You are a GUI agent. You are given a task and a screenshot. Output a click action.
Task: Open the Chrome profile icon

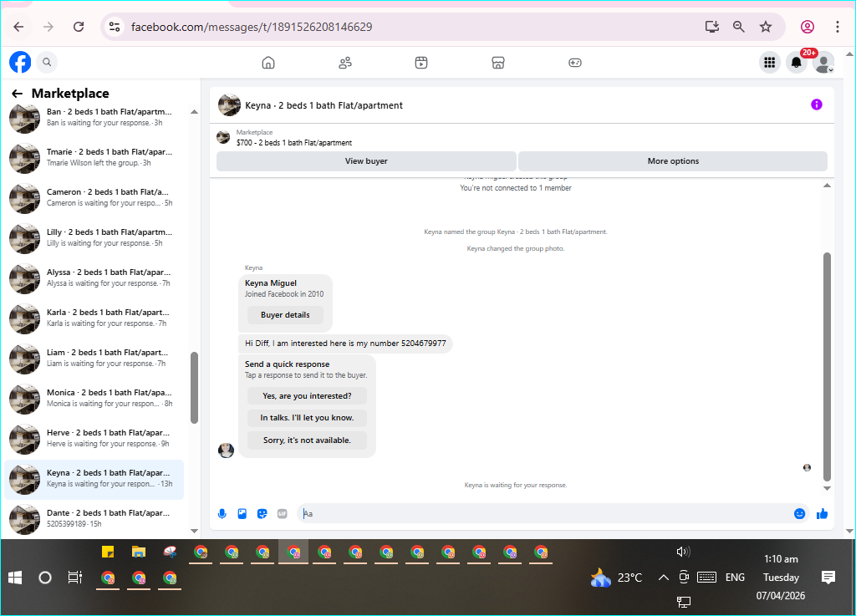[808, 27]
